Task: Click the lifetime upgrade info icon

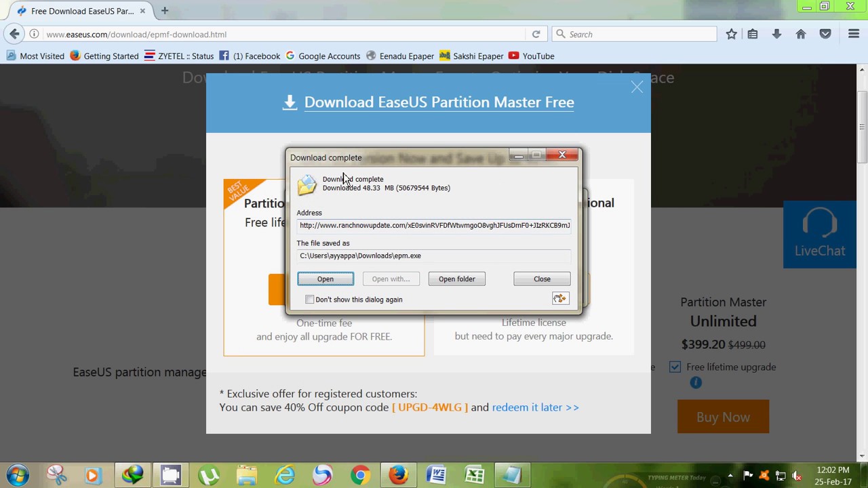Action: tap(696, 382)
